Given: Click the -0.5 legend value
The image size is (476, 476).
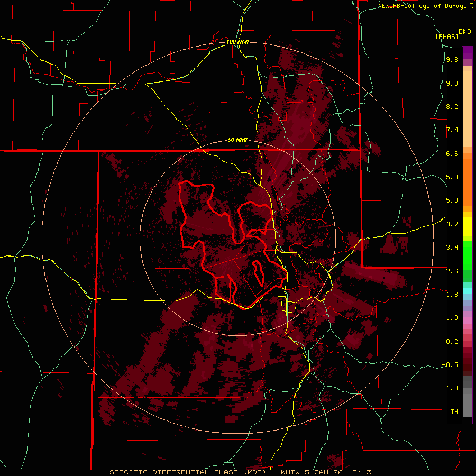Looking at the screenshot, I should coord(450,365).
